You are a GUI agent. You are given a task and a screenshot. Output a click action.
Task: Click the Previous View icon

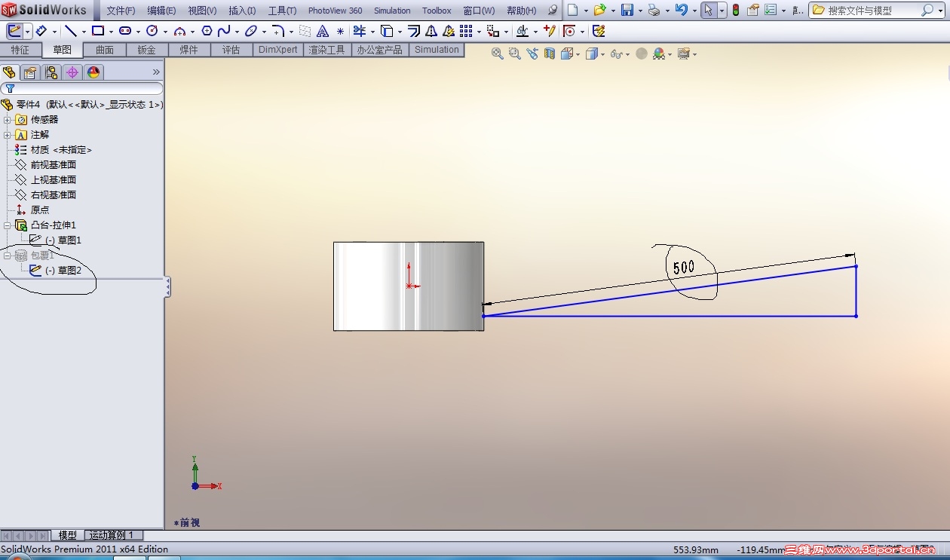pos(532,54)
